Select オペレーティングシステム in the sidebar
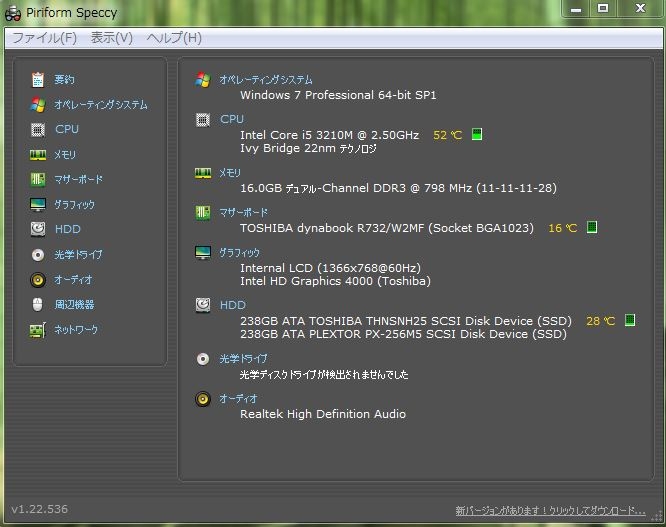This screenshot has width=666, height=527. tap(101, 104)
